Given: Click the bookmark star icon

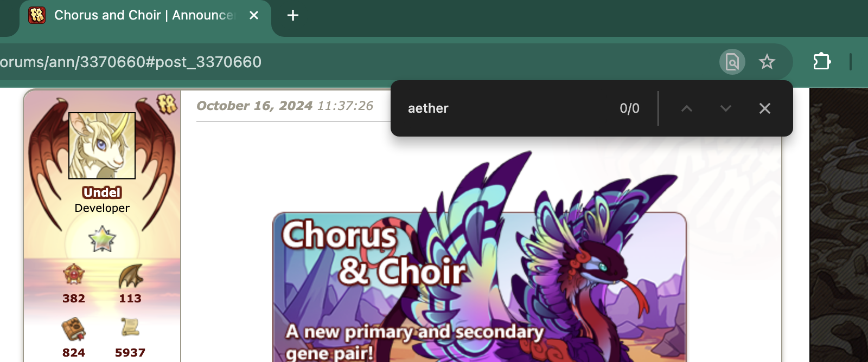Looking at the screenshot, I should [x=767, y=62].
